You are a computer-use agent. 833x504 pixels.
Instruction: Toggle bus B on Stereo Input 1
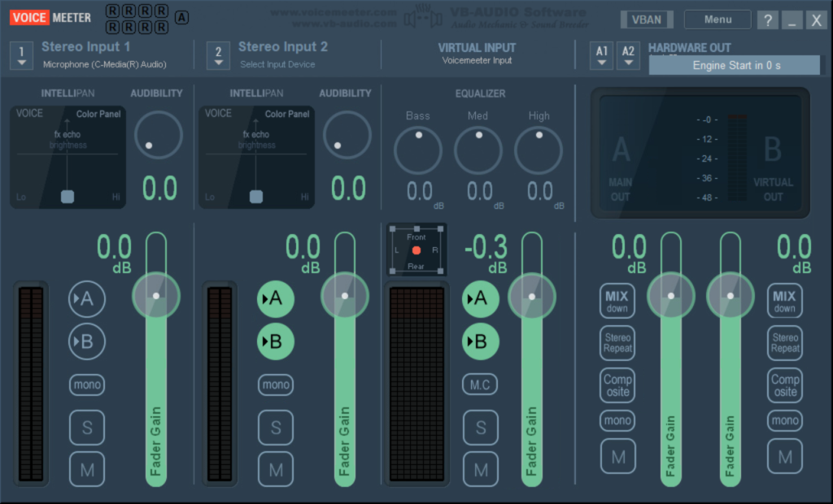86,341
